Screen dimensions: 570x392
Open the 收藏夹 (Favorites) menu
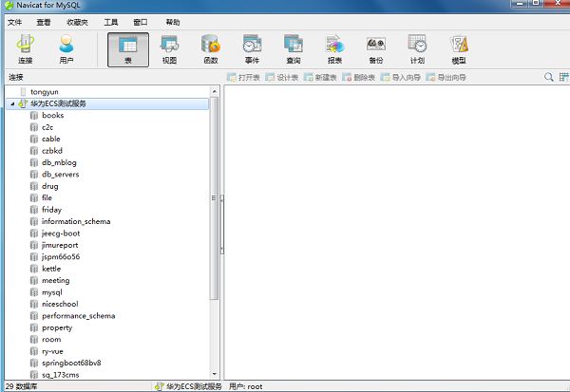[77, 23]
